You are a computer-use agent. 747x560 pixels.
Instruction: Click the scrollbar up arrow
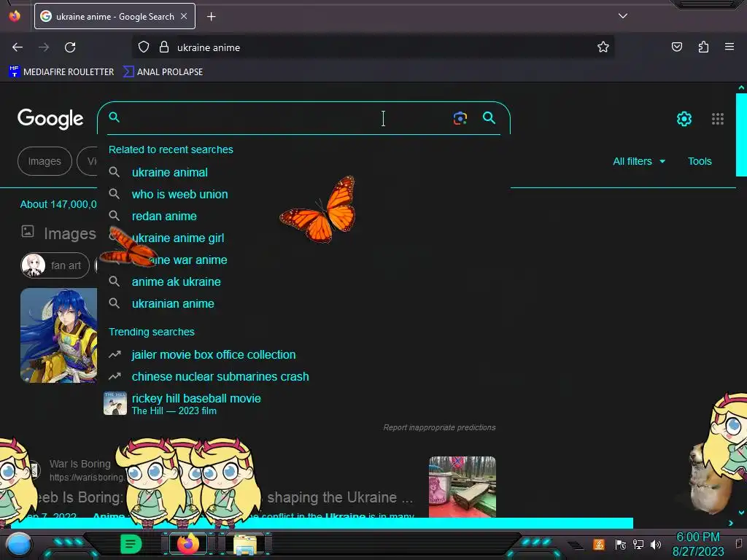[741, 88]
